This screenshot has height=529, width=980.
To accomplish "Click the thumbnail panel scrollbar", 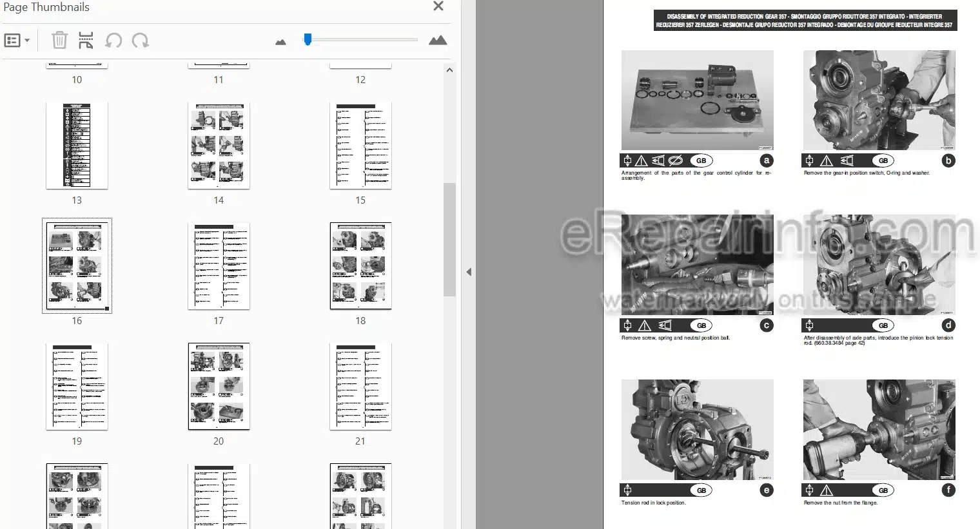I will point(449,240).
